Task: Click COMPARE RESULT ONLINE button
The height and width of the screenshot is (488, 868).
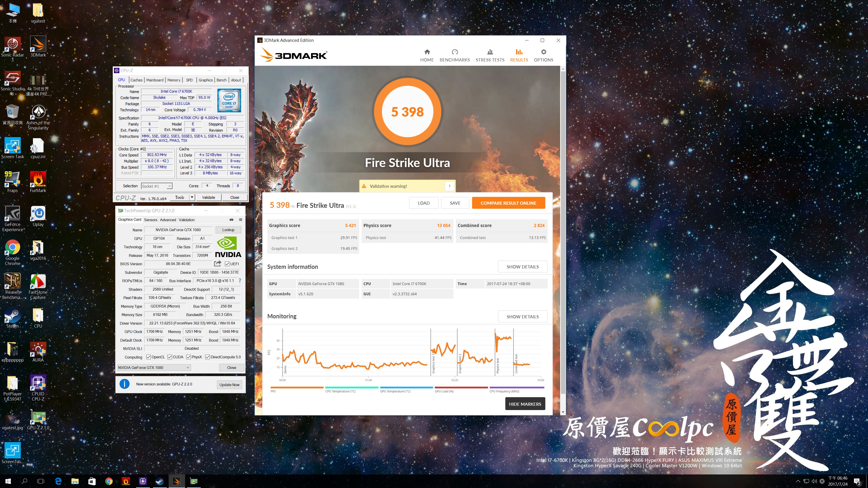Action: click(x=508, y=203)
